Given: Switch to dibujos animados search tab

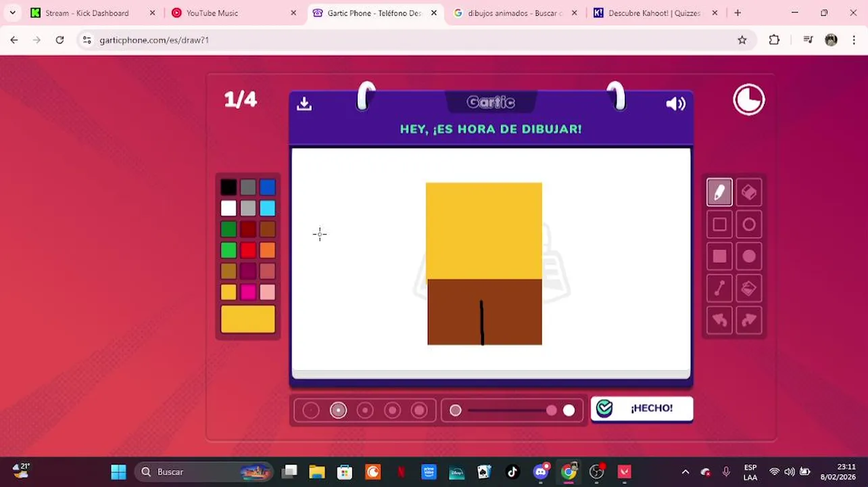Looking at the screenshot, I should click(x=515, y=13).
